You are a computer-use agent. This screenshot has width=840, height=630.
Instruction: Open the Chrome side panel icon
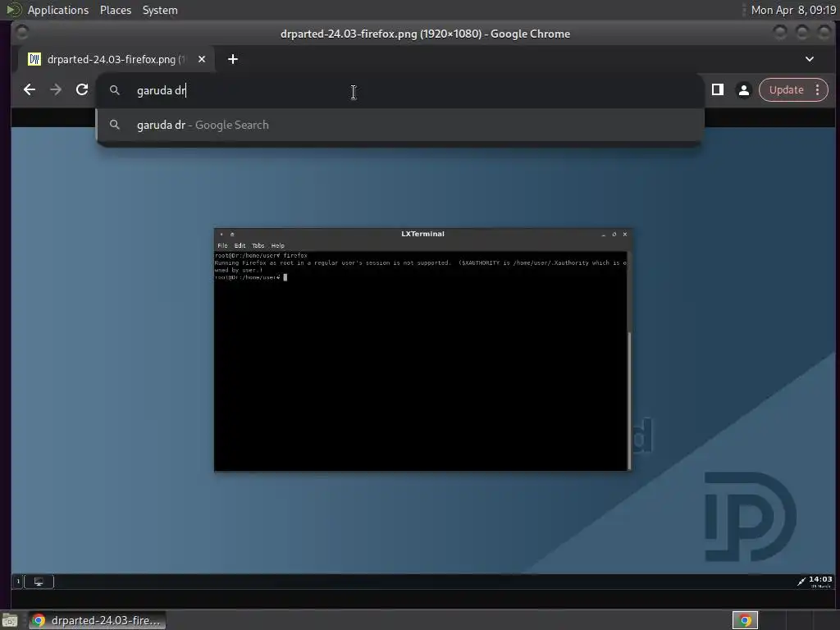click(718, 90)
